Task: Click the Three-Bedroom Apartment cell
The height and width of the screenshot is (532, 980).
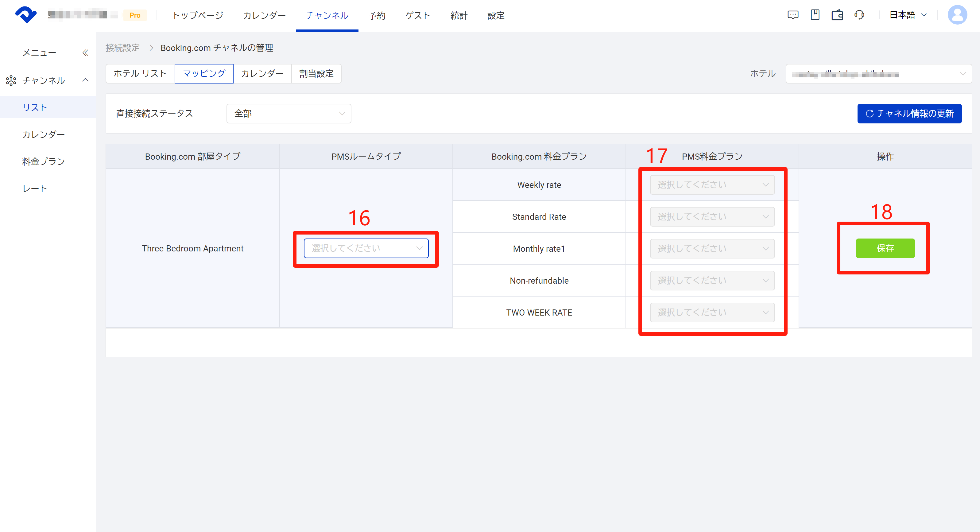Action: pyautogui.click(x=192, y=248)
